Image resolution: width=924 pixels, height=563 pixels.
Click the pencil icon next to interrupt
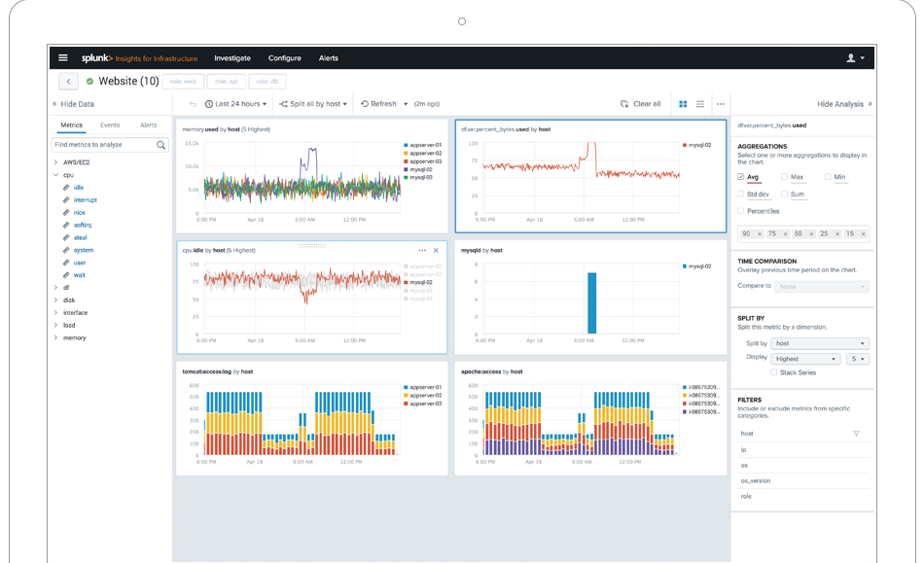pyautogui.click(x=66, y=200)
